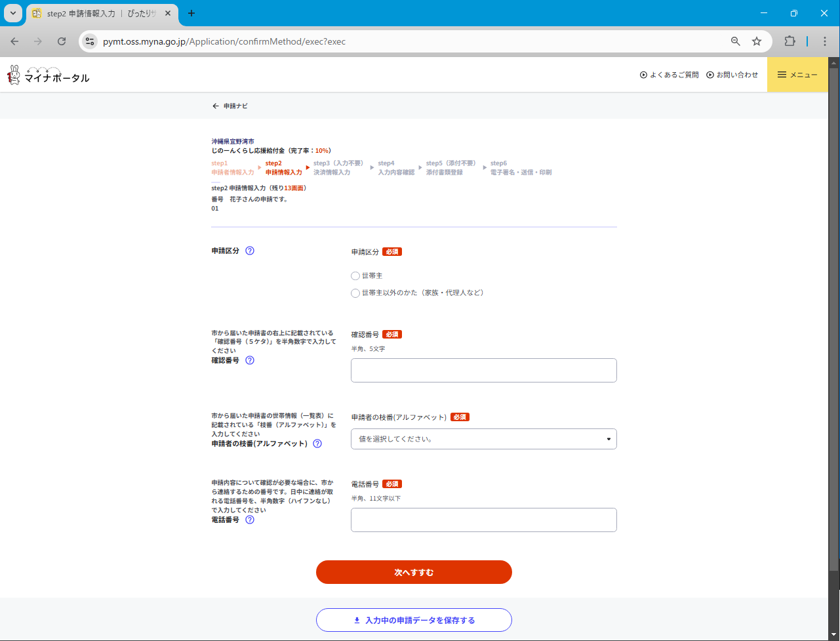Image resolution: width=840 pixels, height=641 pixels.
Task: Click the 確認番号 text input field
Action: coord(483,370)
